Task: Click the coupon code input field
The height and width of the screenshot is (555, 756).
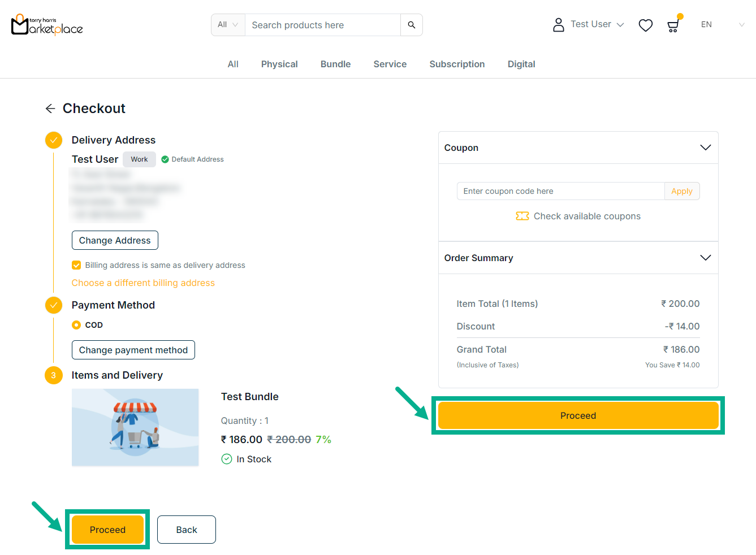Action: coord(560,191)
